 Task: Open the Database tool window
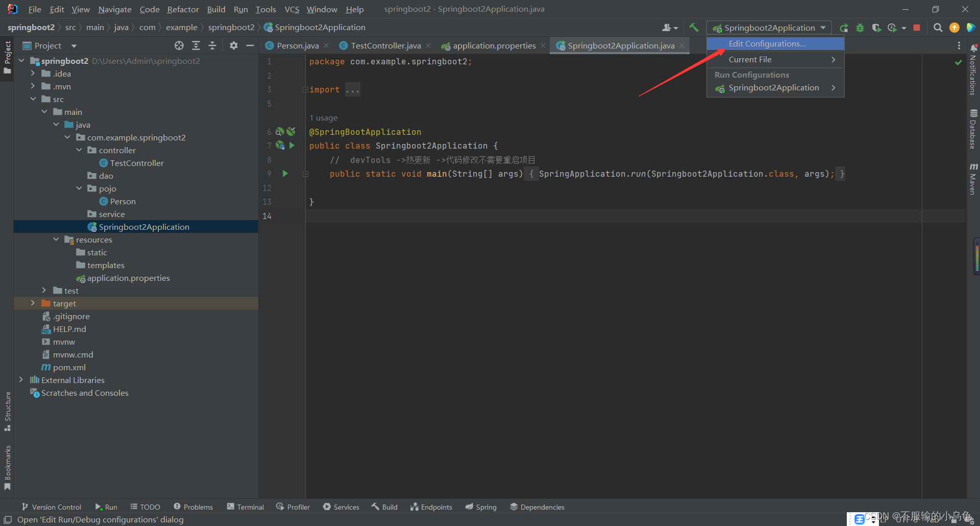tap(973, 129)
